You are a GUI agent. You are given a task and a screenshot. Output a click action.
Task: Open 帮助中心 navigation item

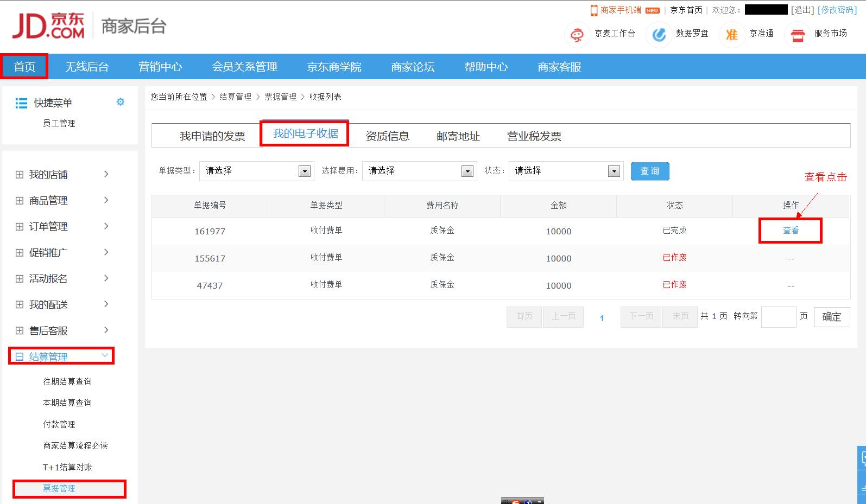[486, 67]
